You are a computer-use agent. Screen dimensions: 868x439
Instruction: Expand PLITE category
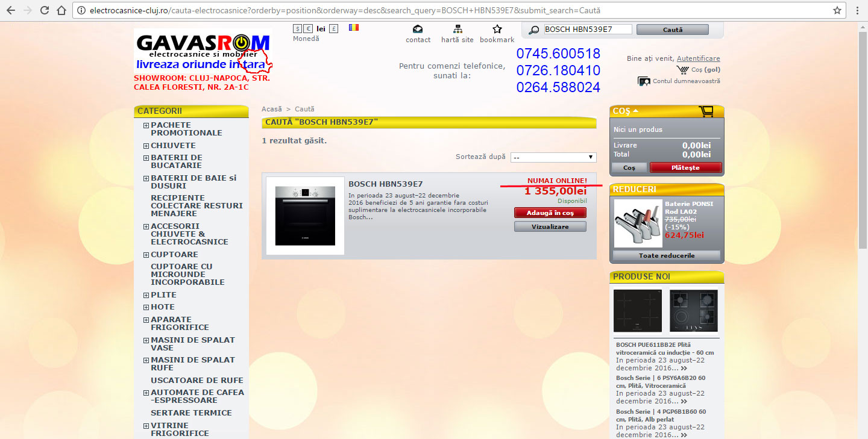[x=146, y=295]
